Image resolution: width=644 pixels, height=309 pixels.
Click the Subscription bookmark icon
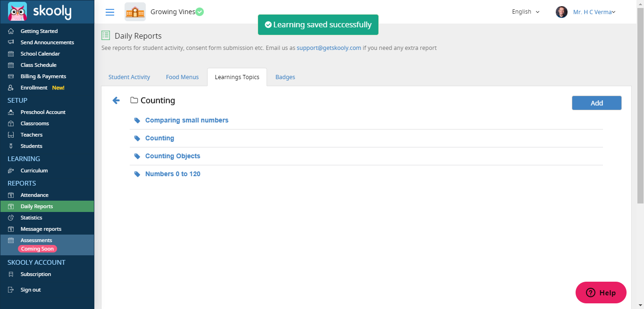11,274
